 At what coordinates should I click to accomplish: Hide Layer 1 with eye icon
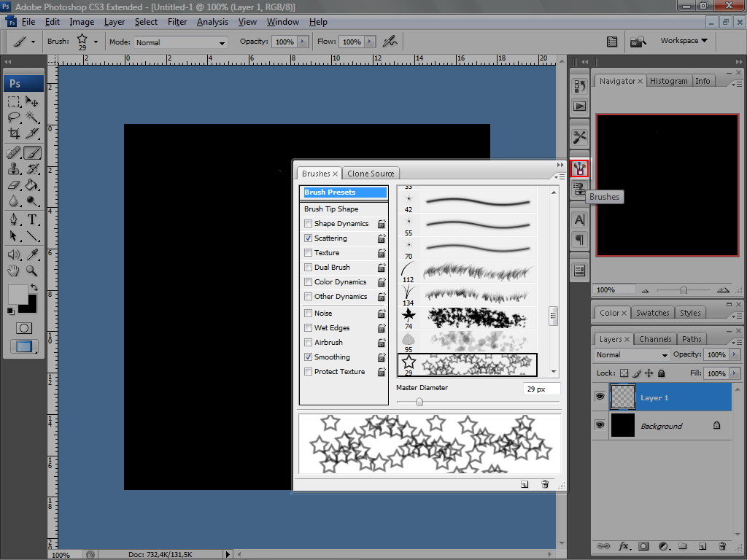(600, 397)
